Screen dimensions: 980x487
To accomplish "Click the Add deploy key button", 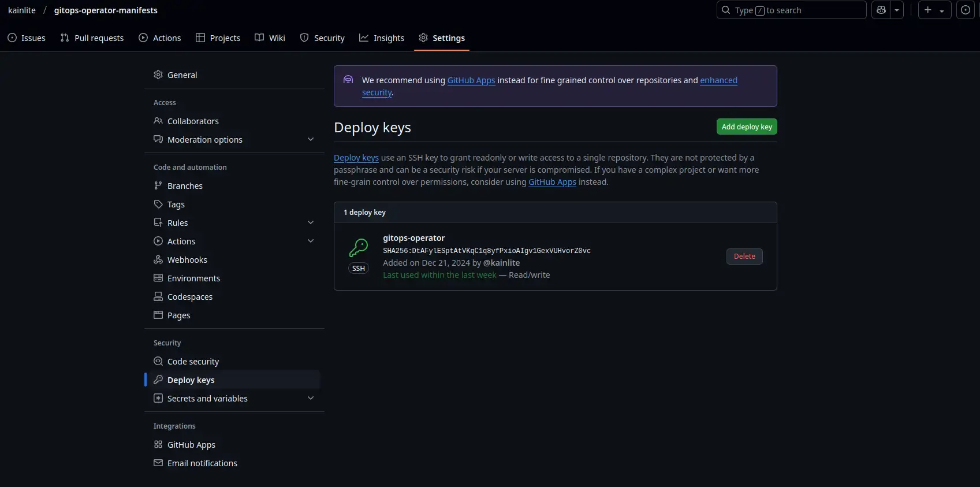I will [747, 127].
